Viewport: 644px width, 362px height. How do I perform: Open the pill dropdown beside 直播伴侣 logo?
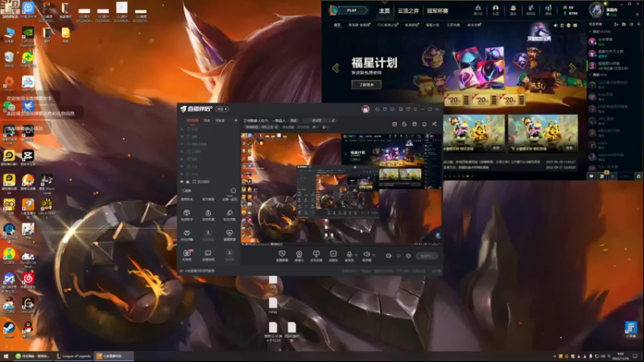pyautogui.click(x=222, y=109)
